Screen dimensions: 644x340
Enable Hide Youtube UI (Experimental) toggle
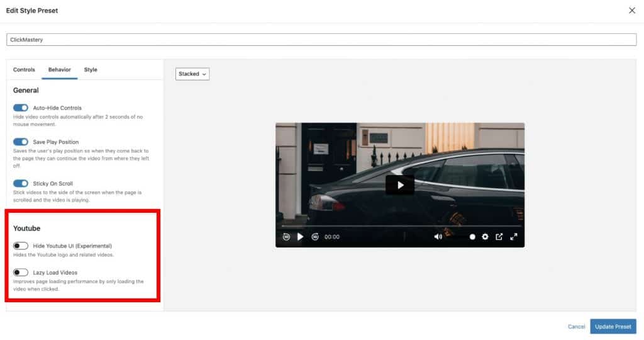tap(21, 246)
